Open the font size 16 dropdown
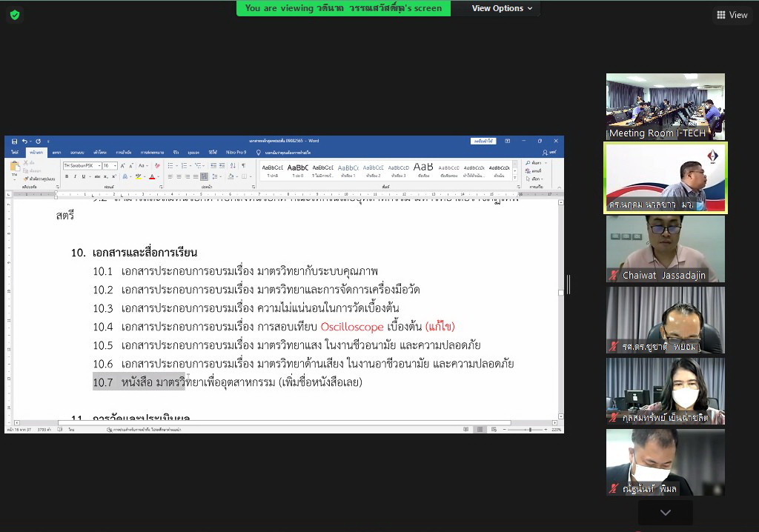 [115, 165]
